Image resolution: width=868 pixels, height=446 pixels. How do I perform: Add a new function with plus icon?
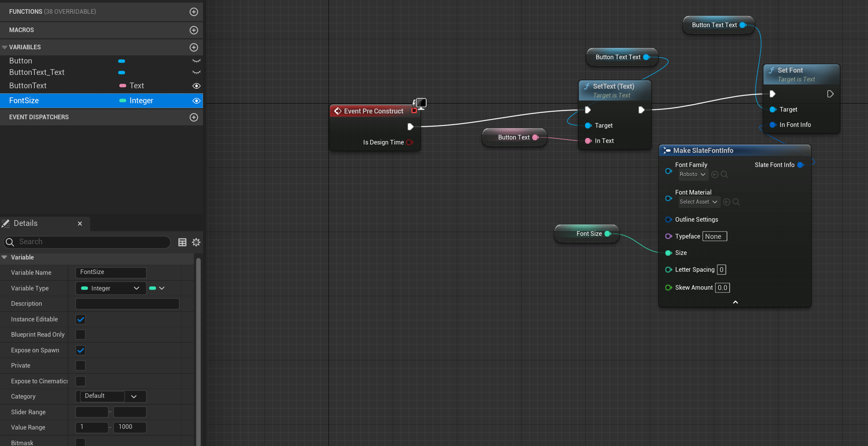(x=194, y=12)
